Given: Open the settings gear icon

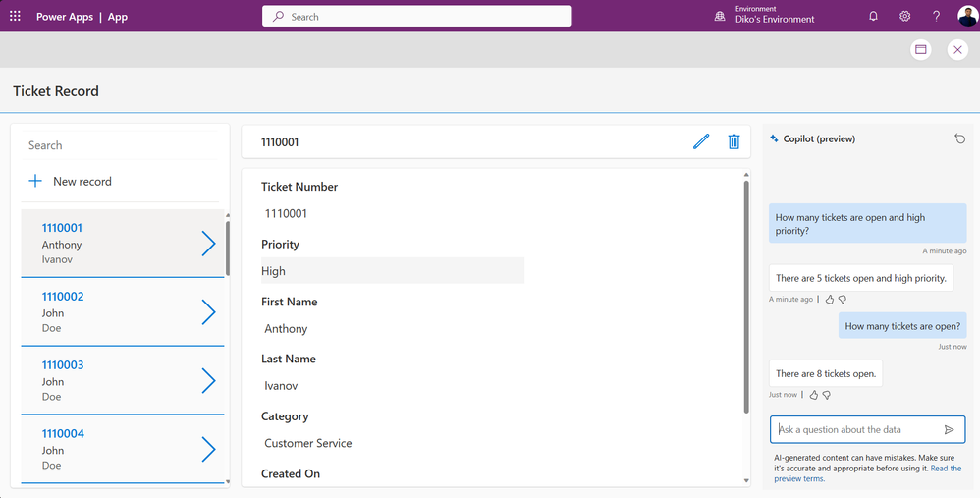Looking at the screenshot, I should [904, 17].
